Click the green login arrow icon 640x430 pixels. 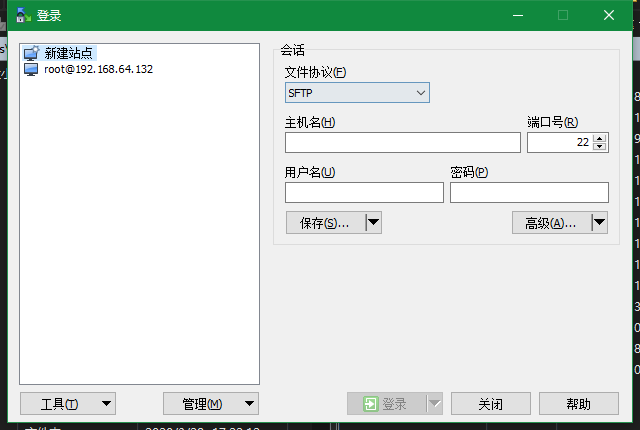(x=371, y=404)
